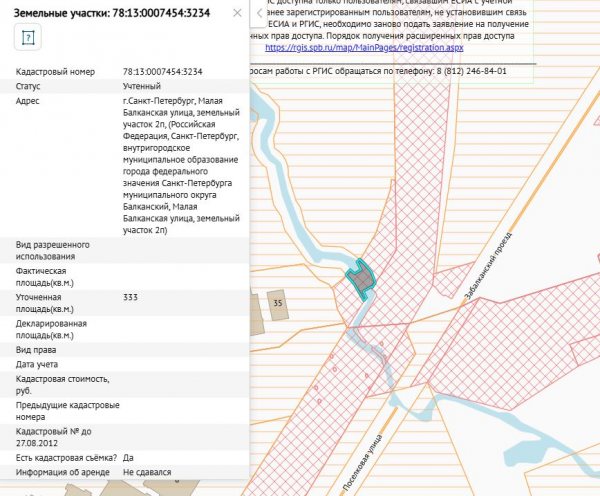Click the Предыдущие кадастровые номера row label
Image resolution: width=600 pixels, height=496 pixels.
pos(68,411)
